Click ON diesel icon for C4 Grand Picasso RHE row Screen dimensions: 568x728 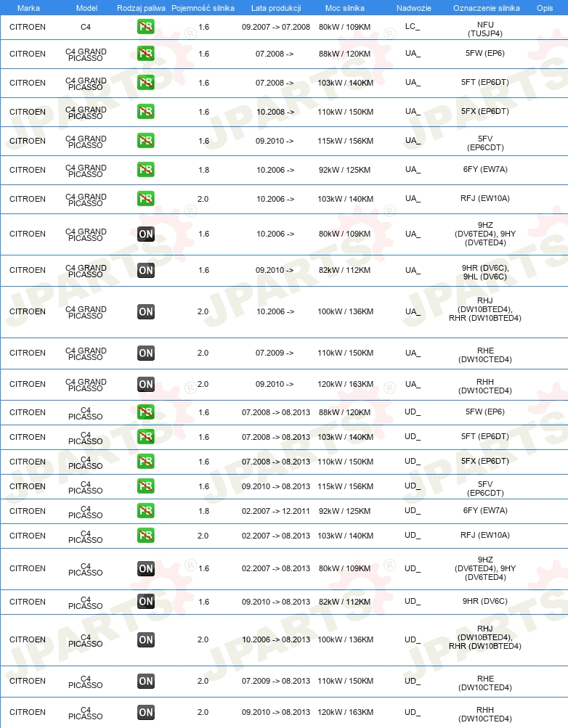tap(146, 353)
